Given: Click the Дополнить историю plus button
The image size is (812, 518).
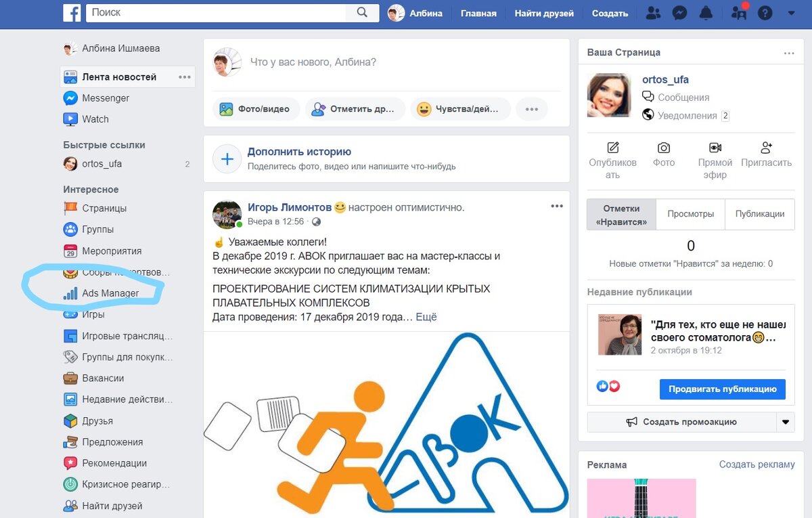Looking at the screenshot, I should [227, 159].
